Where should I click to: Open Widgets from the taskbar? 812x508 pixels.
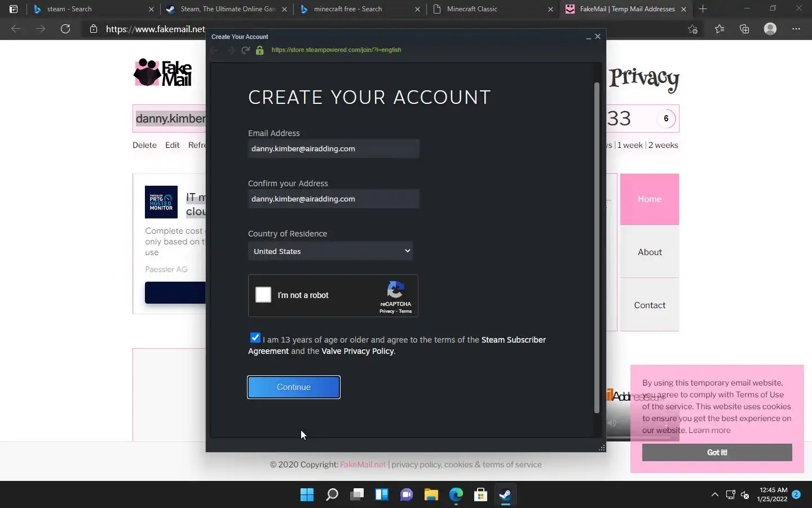[381, 495]
